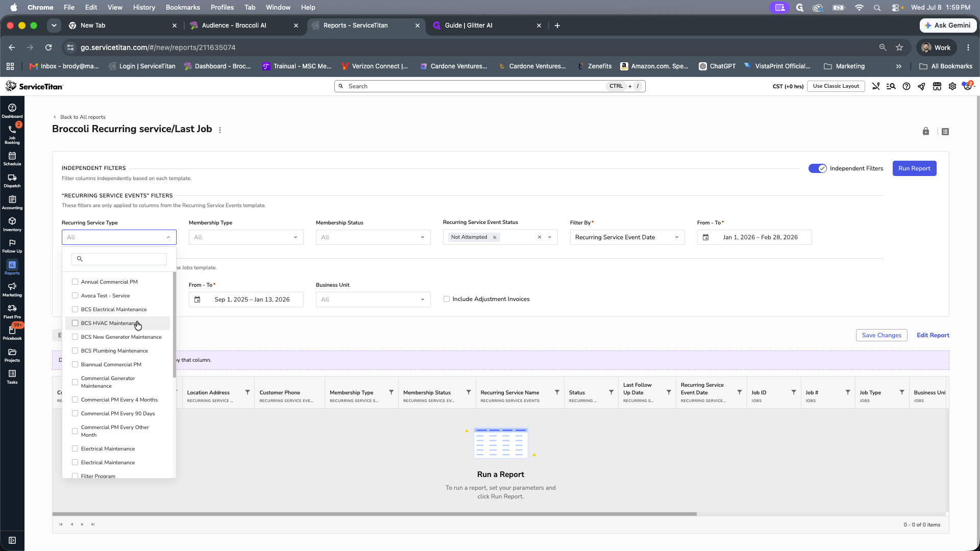This screenshot has height=551, width=980.
Task: Click the report lock icon
Action: click(x=926, y=131)
